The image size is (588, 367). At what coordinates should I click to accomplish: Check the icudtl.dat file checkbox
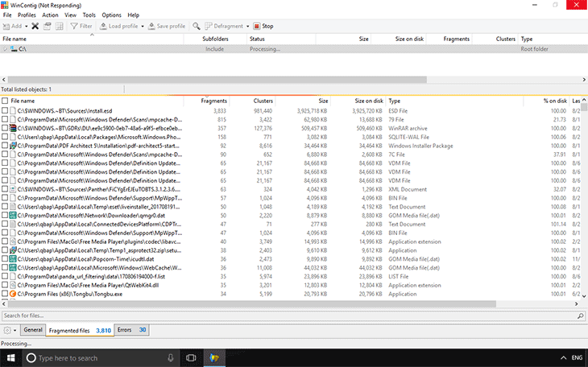[5, 258]
